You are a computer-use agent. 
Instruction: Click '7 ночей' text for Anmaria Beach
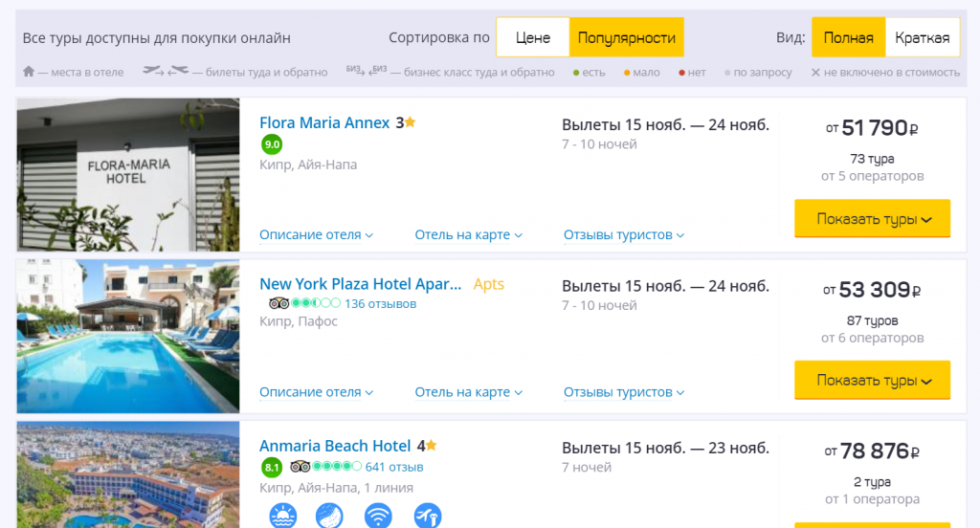click(x=587, y=468)
